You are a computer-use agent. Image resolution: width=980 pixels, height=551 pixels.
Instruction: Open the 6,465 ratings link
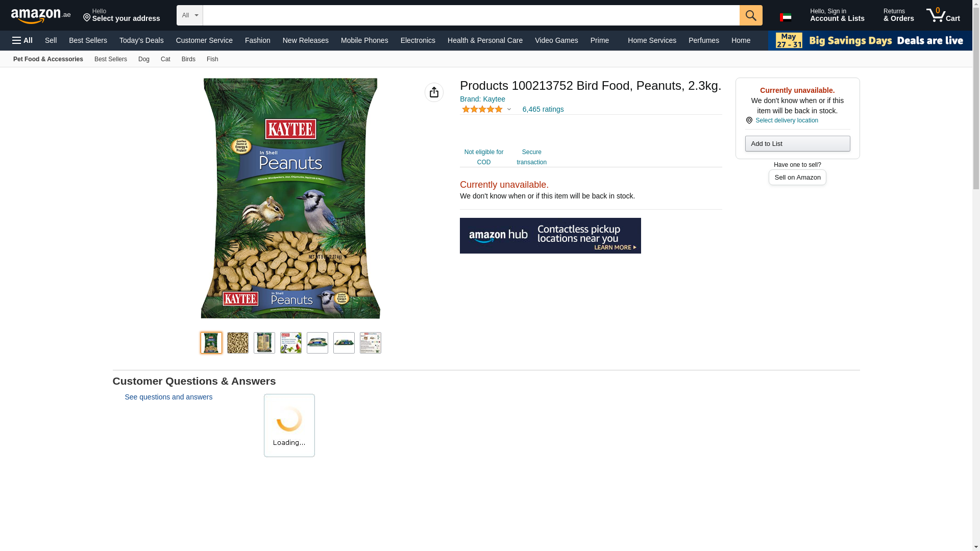(543, 109)
